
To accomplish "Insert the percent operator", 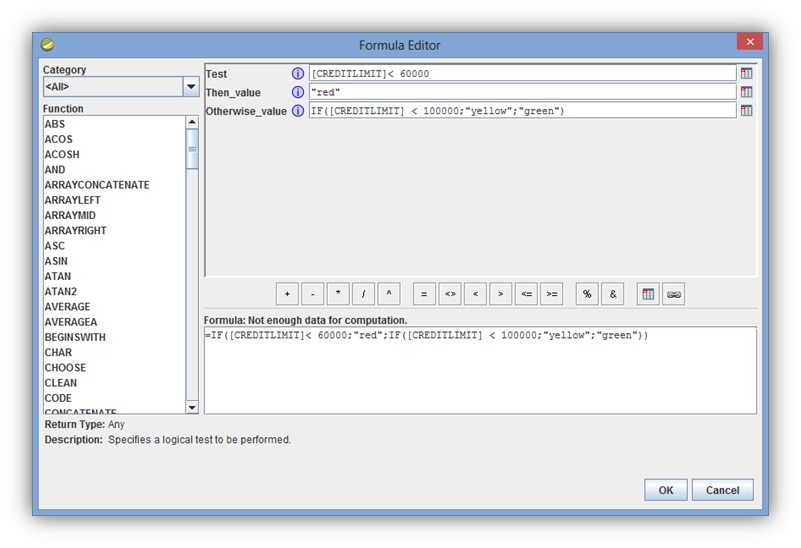I will 587,294.
